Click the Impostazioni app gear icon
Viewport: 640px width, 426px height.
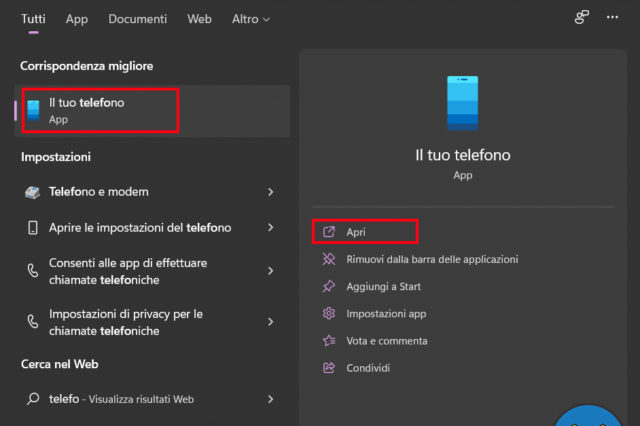329,313
